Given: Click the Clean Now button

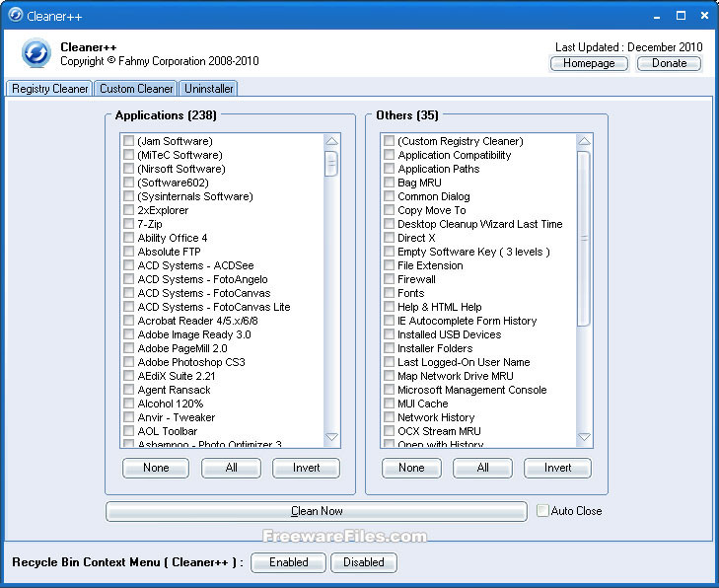Looking at the screenshot, I should 317,511.
